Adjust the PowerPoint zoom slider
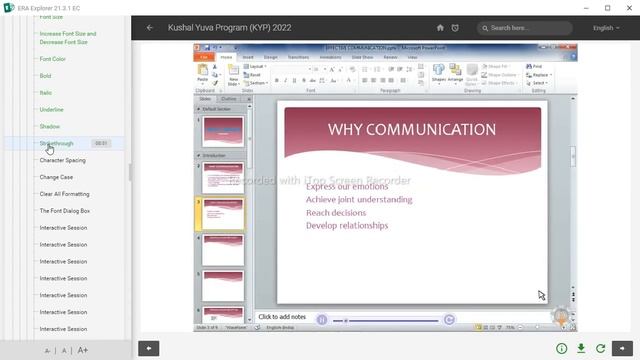Screen dimensions: 640x360 point(537,327)
